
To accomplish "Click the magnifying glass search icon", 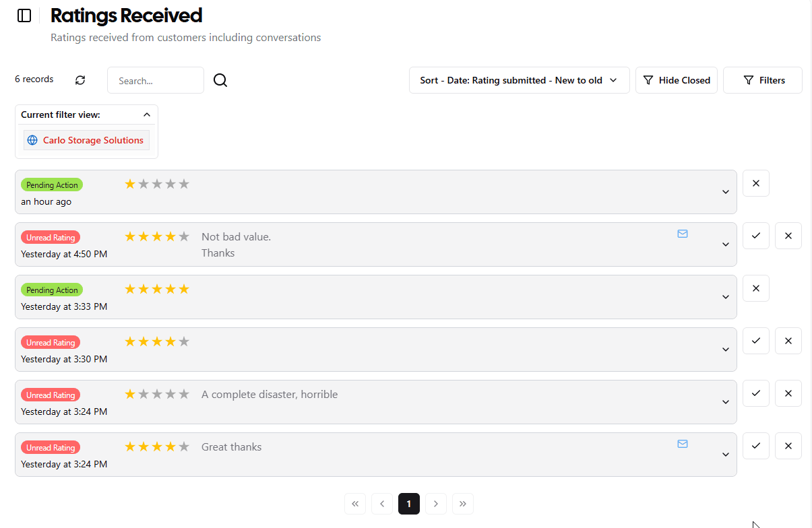I will point(220,80).
